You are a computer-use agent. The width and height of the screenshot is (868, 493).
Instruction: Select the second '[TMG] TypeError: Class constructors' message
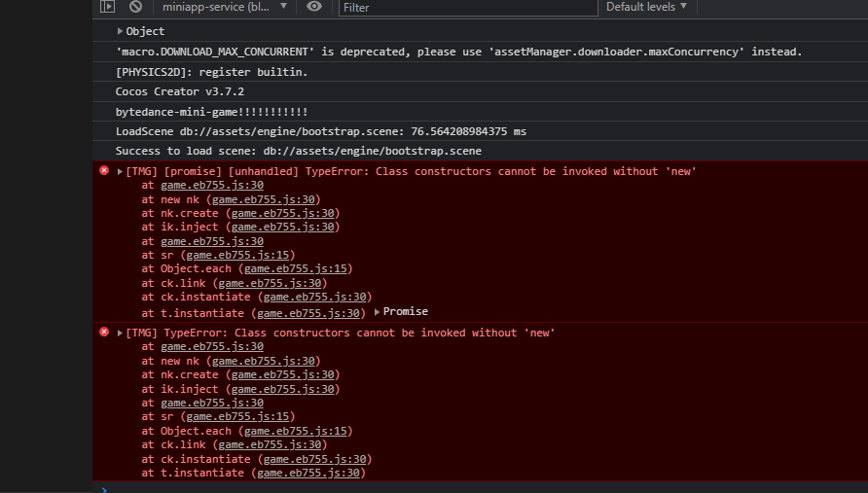341,334
